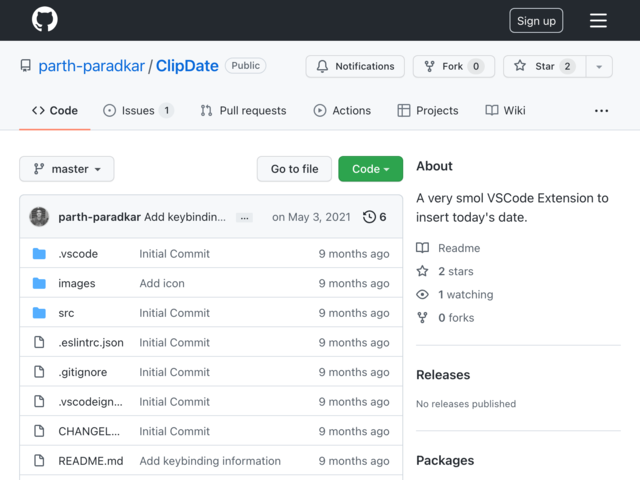Image resolution: width=640 pixels, height=480 pixels.
Task: Open the src folder
Action: point(66,313)
